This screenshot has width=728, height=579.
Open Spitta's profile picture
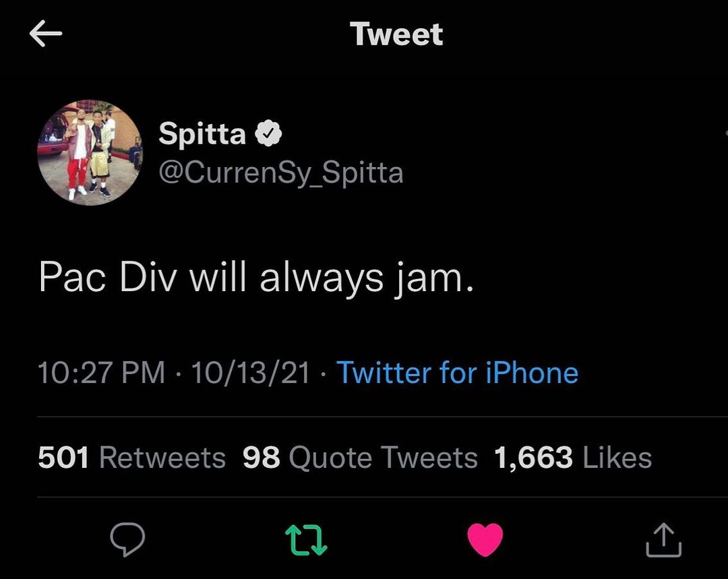pyautogui.click(x=90, y=152)
